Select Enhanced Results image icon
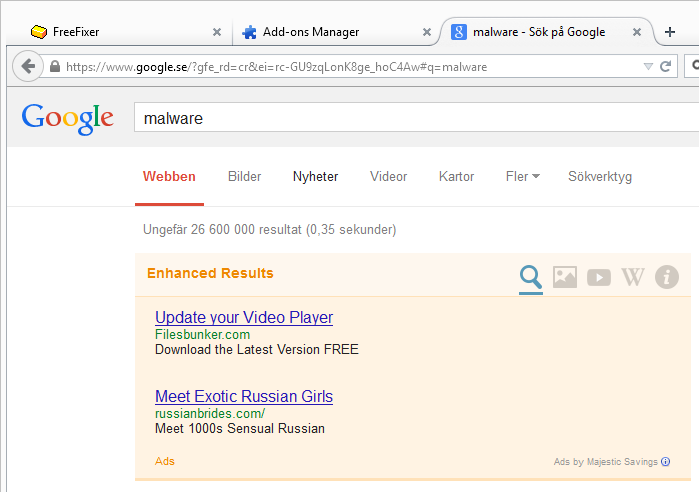699x492 pixels. 565,277
